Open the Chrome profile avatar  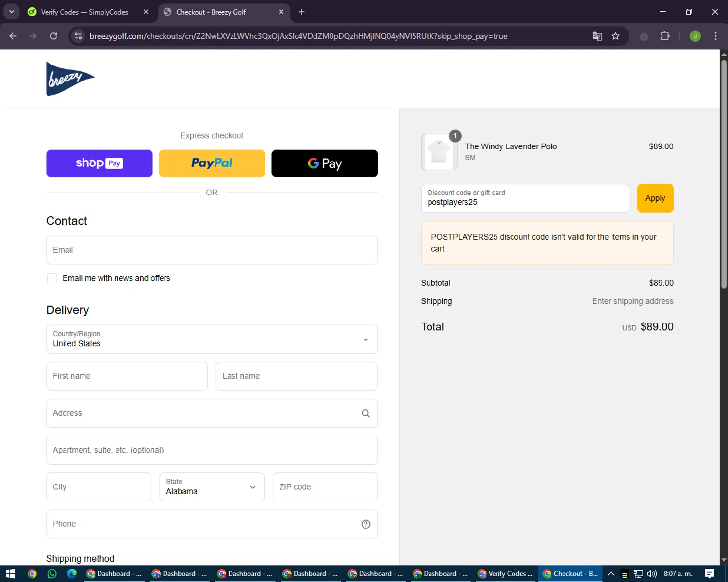695,36
